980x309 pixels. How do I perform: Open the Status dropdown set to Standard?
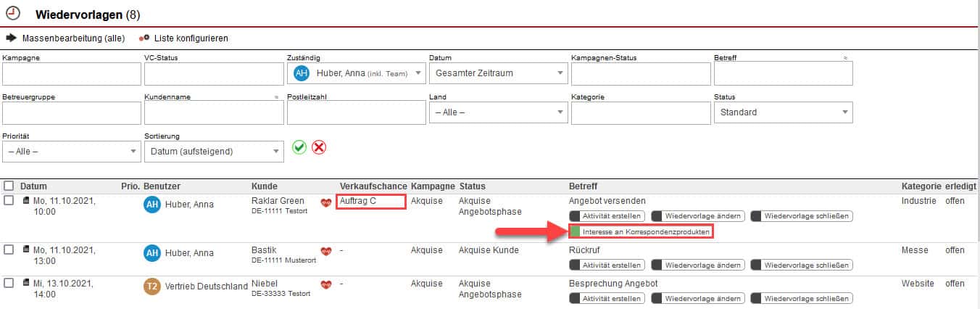pos(783,112)
